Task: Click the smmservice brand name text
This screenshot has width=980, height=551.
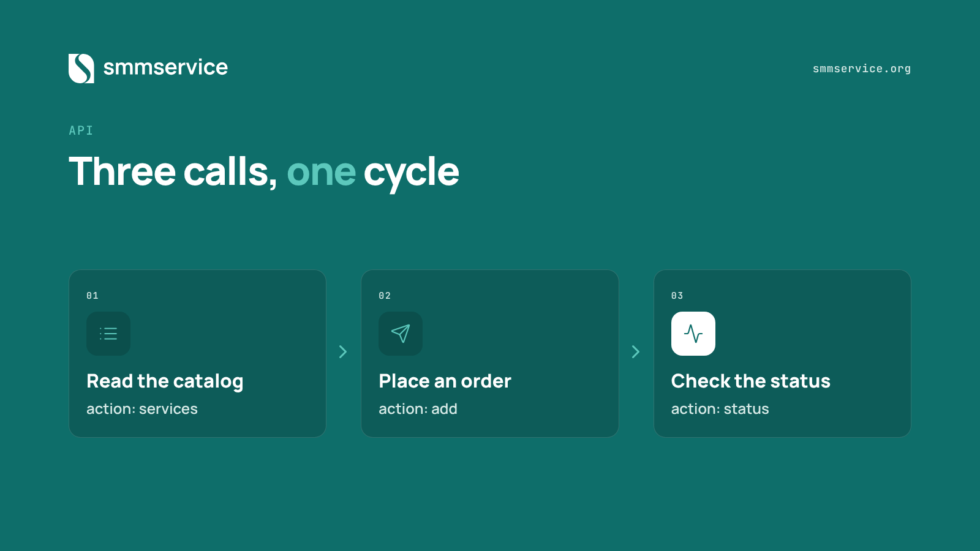Action: [165, 67]
